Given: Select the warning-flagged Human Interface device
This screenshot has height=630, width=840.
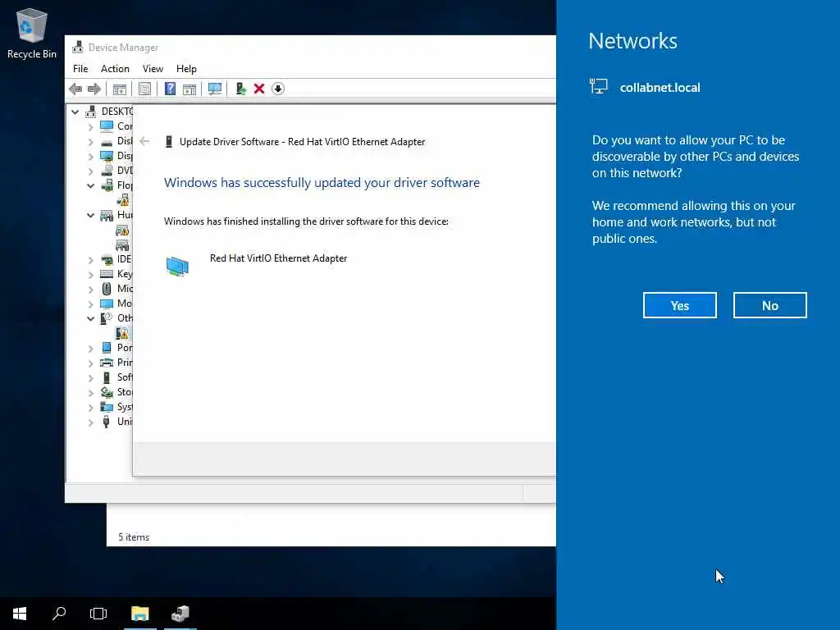Looking at the screenshot, I should pos(122,231).
